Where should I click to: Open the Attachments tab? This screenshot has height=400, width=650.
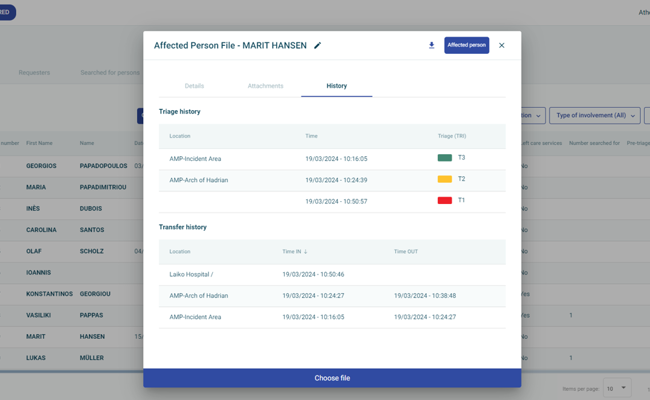point(265,86)
